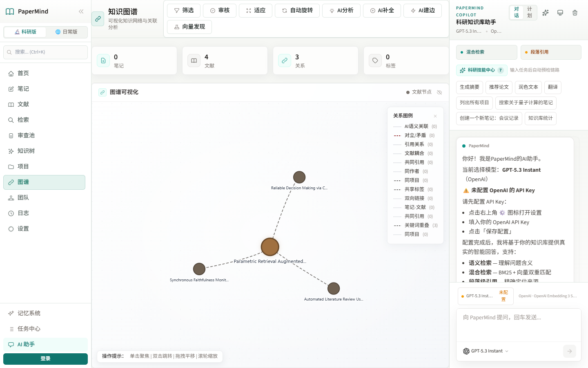
Task: Open the 项目 projects page
Action: click(44, 166)
